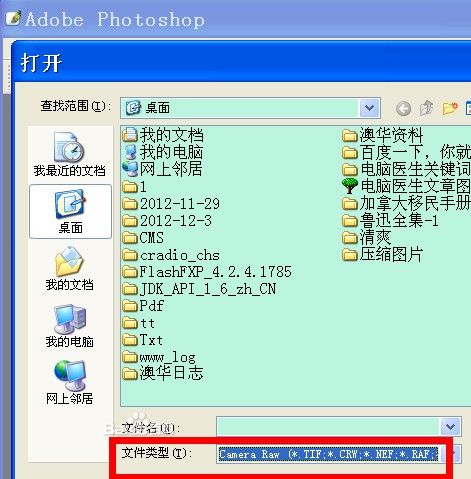The height and width of the screenshot is (479, 471).
Task: Click the 文件名 input field
Action: point(328,426)
